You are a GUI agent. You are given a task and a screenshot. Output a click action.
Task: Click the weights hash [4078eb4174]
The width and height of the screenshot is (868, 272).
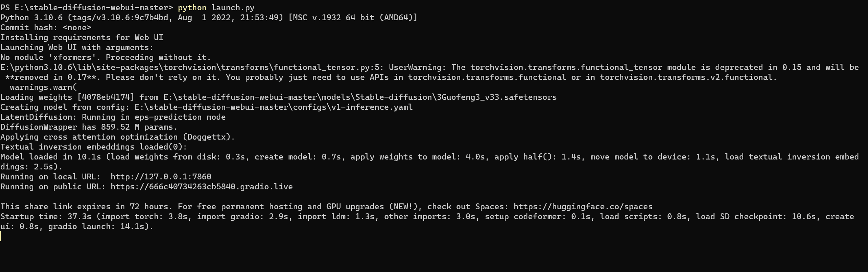[106, 97]
